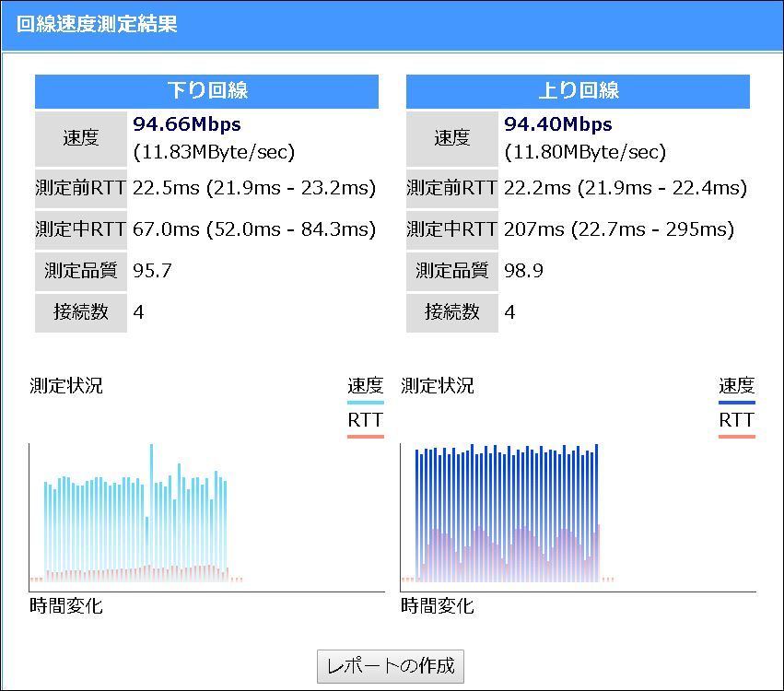
Task: Select the 94.66Mbps download speed value
Action: pos(187,124)
